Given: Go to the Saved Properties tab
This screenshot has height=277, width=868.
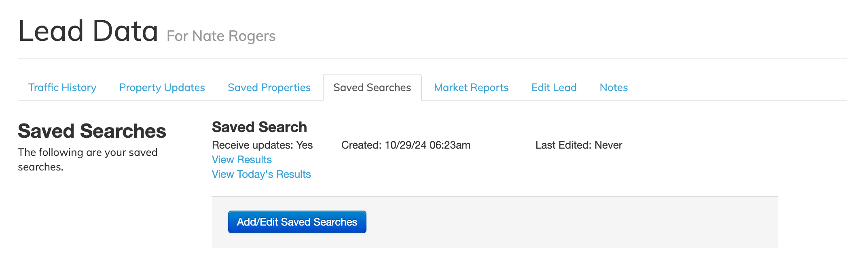Looking at the screenshot, I should click(x=269, y=87).
